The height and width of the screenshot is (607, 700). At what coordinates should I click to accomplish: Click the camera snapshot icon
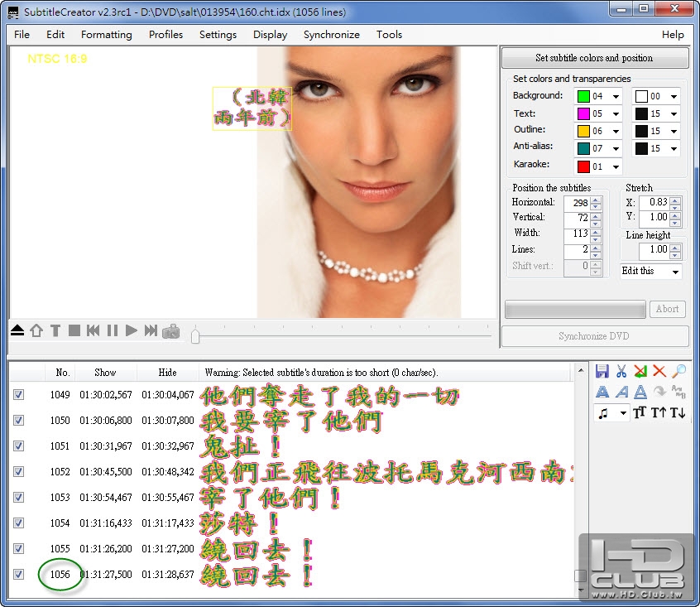(x=170, y=331)
